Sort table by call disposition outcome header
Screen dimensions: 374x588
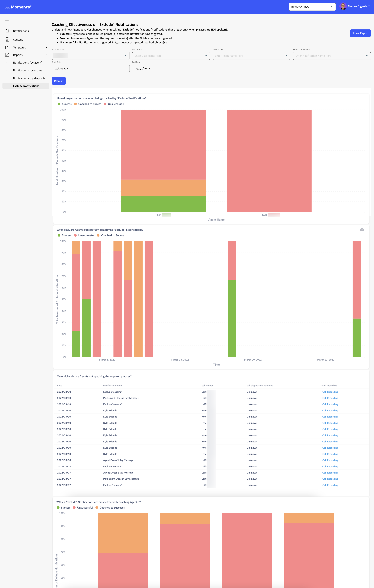(260, 386)
